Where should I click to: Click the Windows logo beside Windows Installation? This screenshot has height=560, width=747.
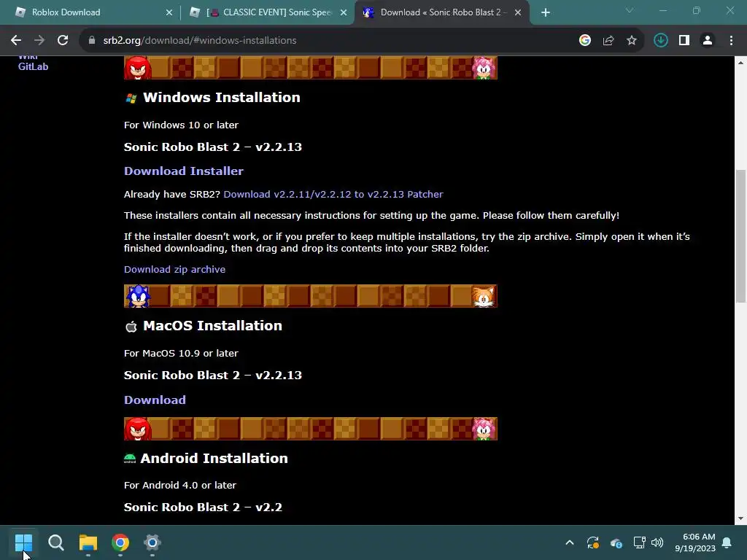(131, 98)
